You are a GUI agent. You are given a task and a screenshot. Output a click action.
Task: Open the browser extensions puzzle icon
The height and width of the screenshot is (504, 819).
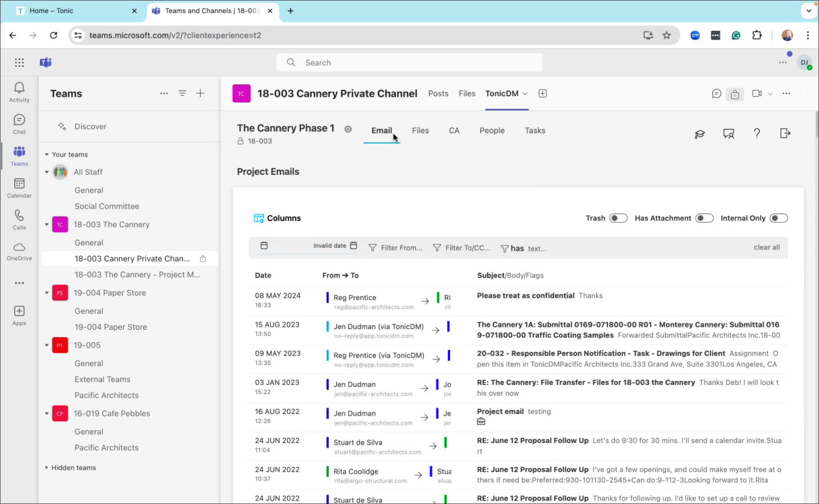(757, 35)
